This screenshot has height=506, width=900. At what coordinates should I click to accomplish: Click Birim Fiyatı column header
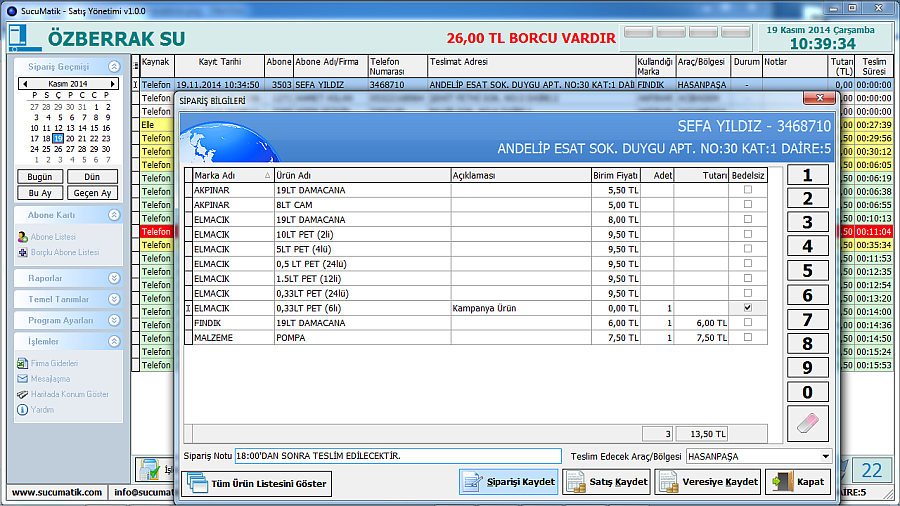[x=615, y=176]
